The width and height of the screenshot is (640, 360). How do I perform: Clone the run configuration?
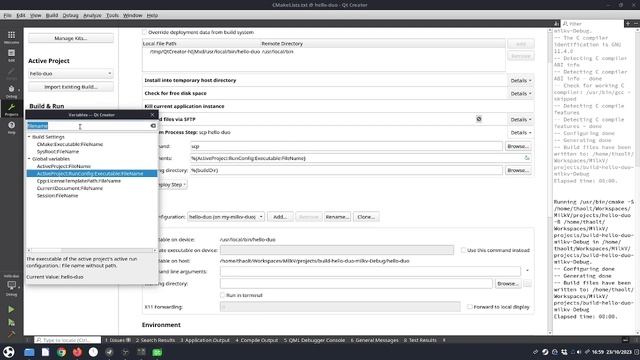[x=366, y=217]
